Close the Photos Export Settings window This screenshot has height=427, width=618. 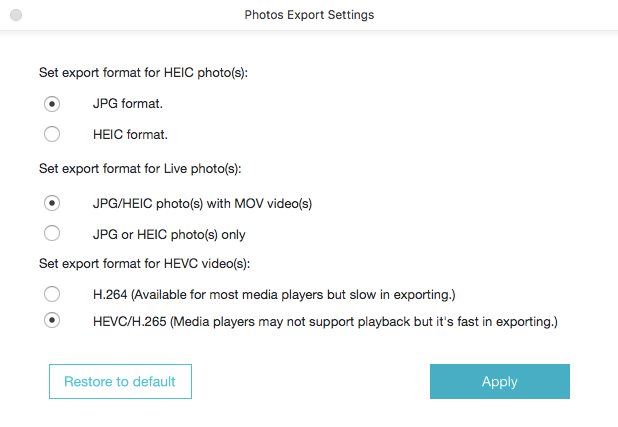16,15
